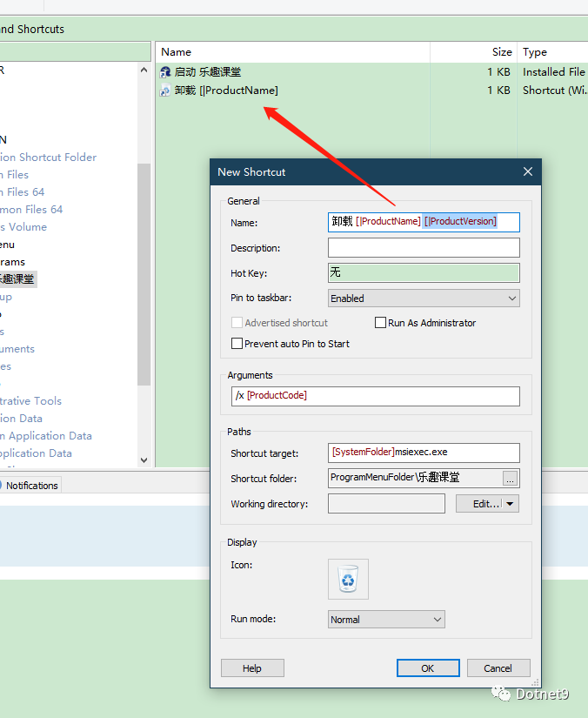Open the Edit button dropdown arrow
Viewport: 588px width, 718px height.
(511, 504)
